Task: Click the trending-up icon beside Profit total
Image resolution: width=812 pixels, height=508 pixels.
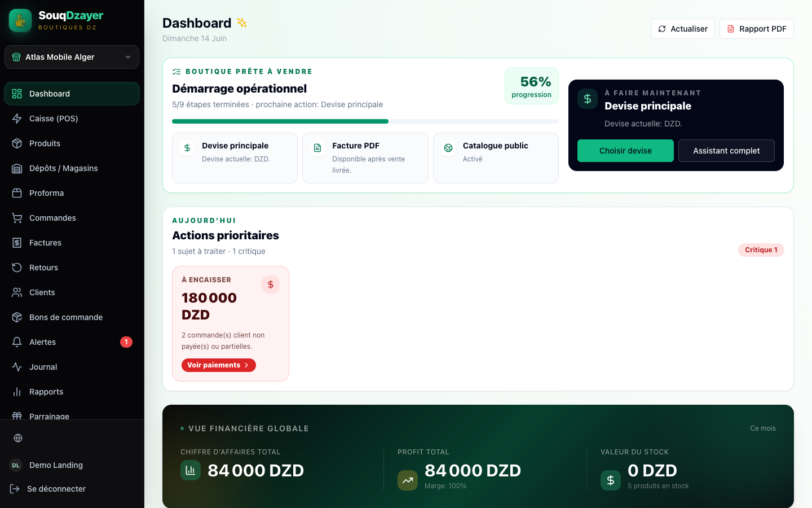Action: 408,480
